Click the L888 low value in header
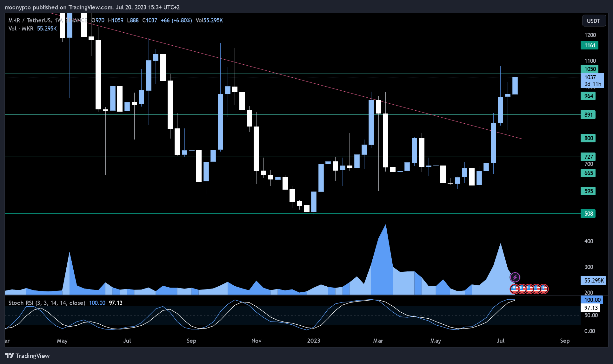Viewport: 613px width, 364px height. click(133, 20)
